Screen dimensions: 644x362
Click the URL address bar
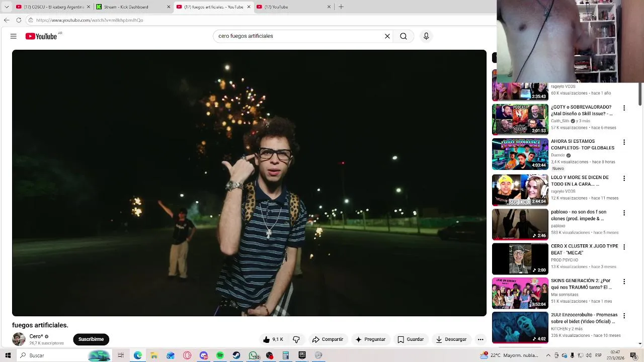click(262, 20)
